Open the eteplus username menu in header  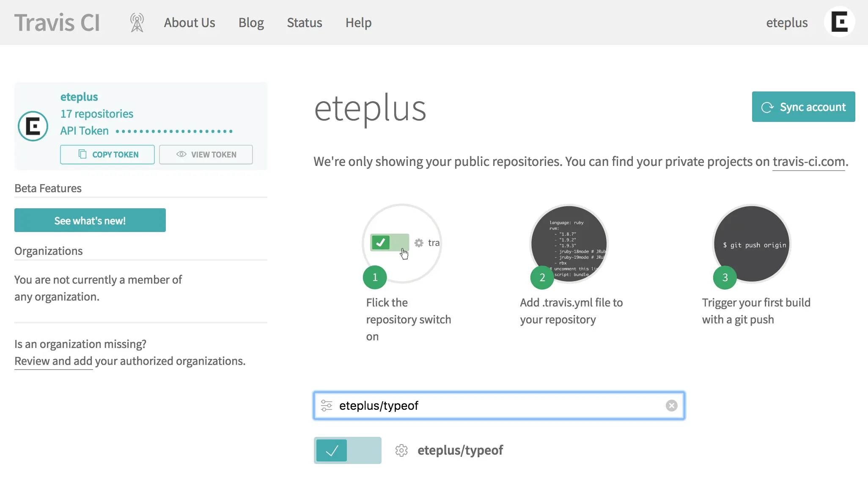click(787, 22)
